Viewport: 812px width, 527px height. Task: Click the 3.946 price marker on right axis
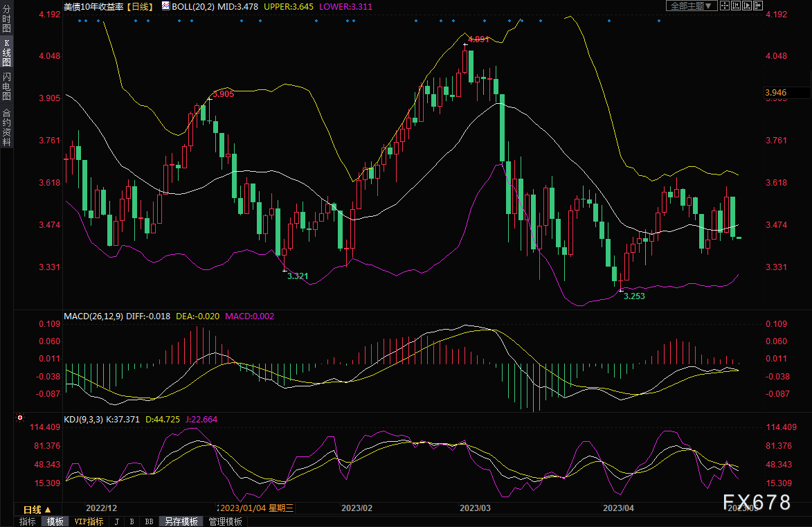(775, 92)
